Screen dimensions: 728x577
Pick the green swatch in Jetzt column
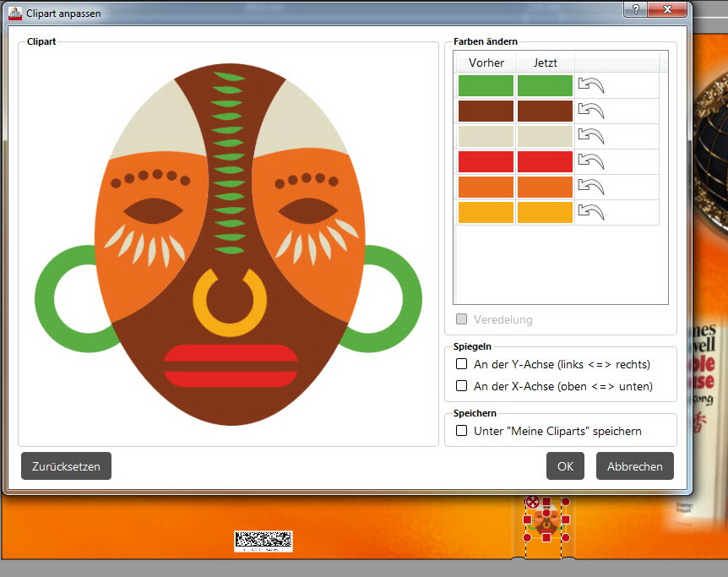[545, 85]
